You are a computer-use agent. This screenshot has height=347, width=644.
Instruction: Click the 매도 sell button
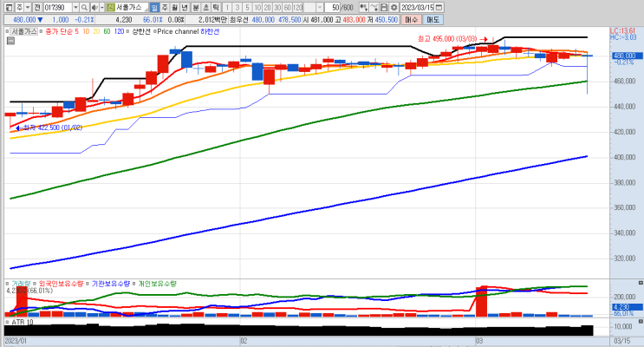point(433,19)
